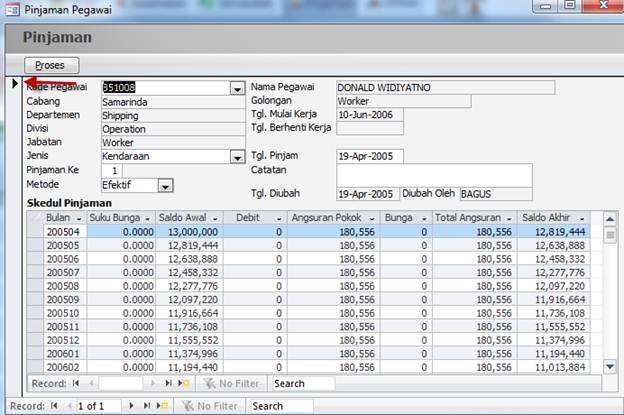Go to first record in subform navigator
This screenshot has width=624, height=415.
[x=76, y=383]
